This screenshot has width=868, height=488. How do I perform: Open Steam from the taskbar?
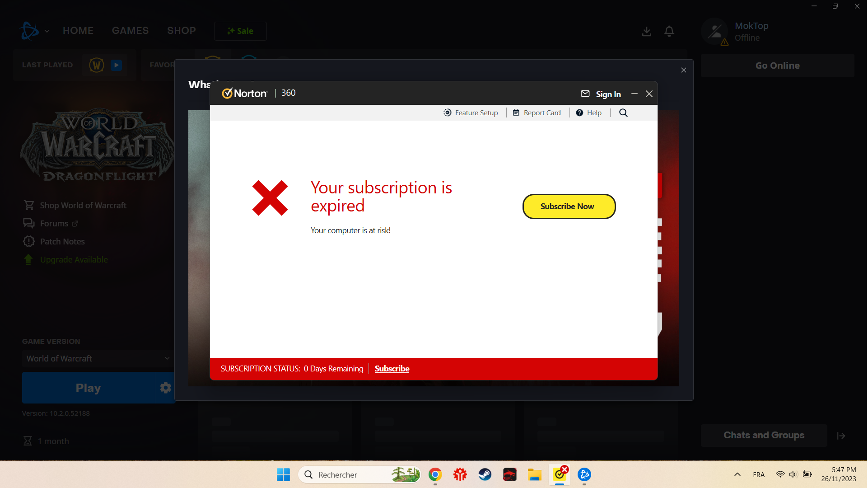485,475
